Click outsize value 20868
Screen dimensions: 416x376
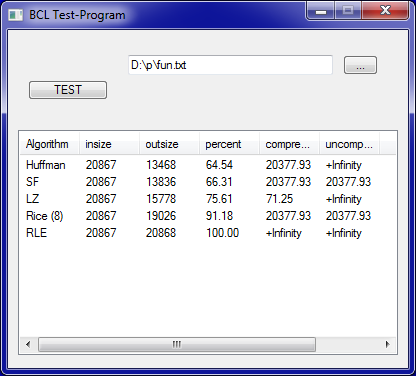point(161,233)
